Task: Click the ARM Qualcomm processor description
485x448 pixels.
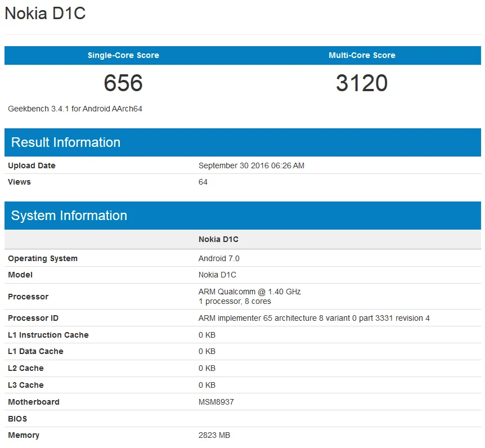Action: pyautogui.click(x=250, y=292)
